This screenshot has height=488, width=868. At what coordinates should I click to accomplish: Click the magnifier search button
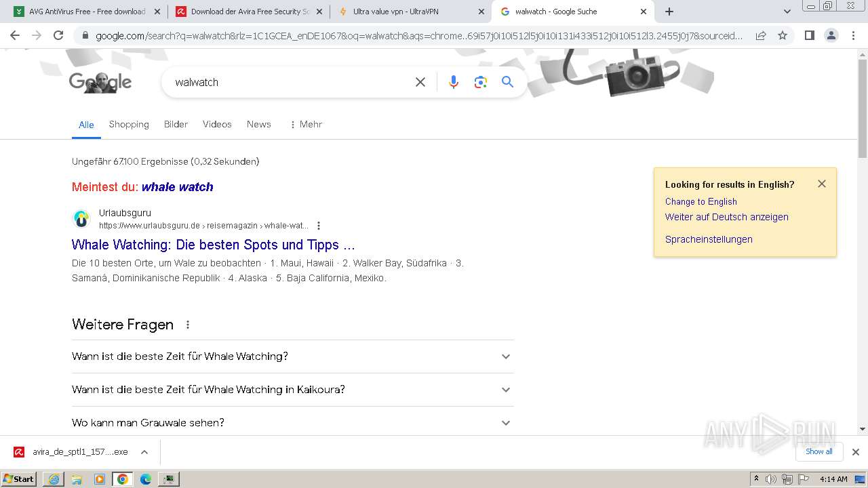click(x=507, y=82)
